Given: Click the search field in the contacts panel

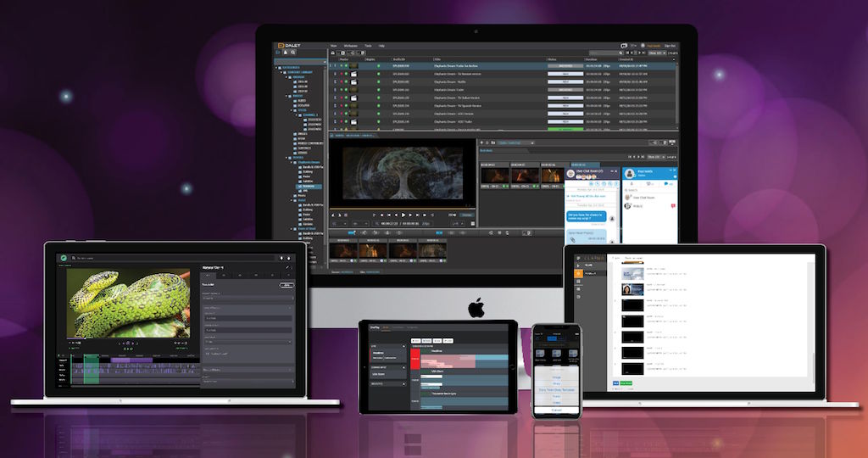Looking at the screenshot, I should pos(649,190).
